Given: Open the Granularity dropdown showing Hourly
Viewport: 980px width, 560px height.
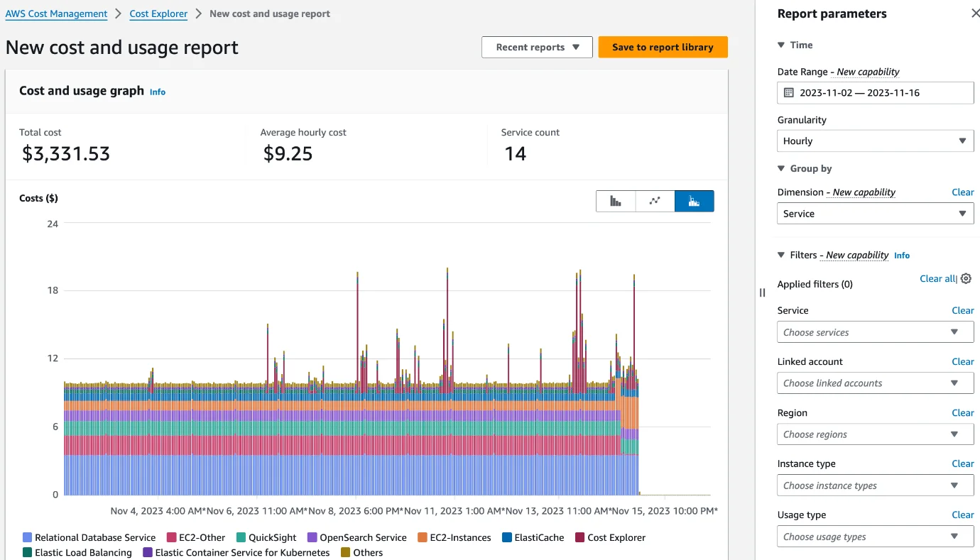Looking at the screenshot, I should coord(876,141).
